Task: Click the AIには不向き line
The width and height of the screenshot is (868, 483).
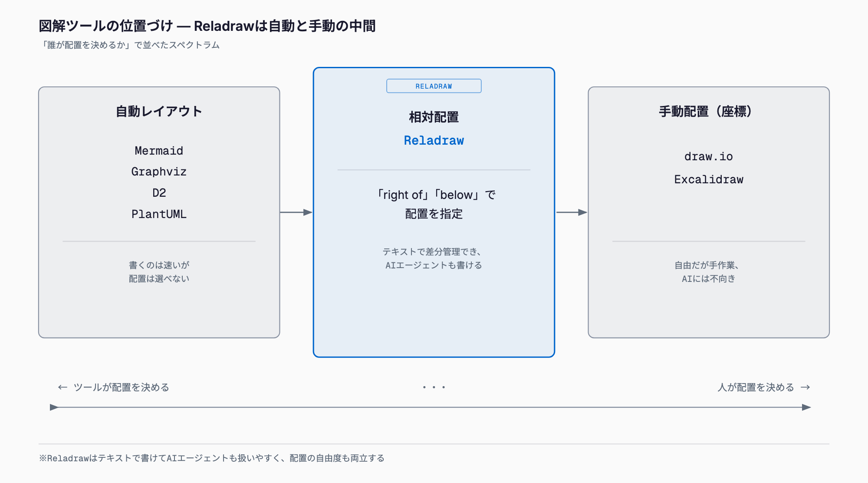Action: click(x=708, y=278)
